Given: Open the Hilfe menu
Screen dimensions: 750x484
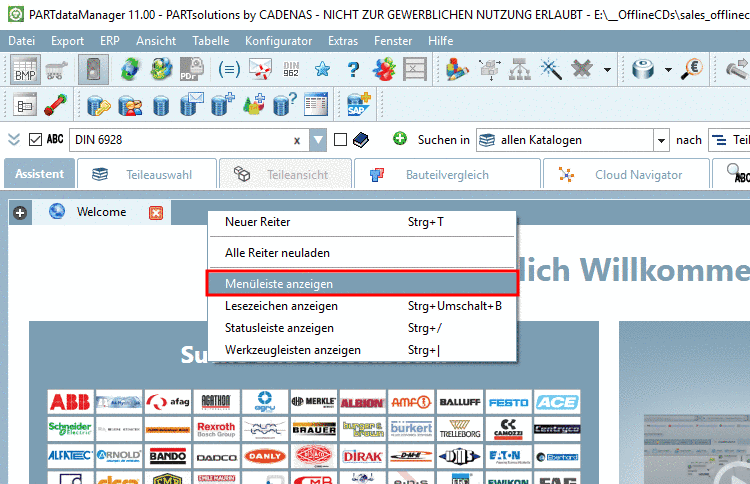Looking at the screenshot, I should point(441,41).
